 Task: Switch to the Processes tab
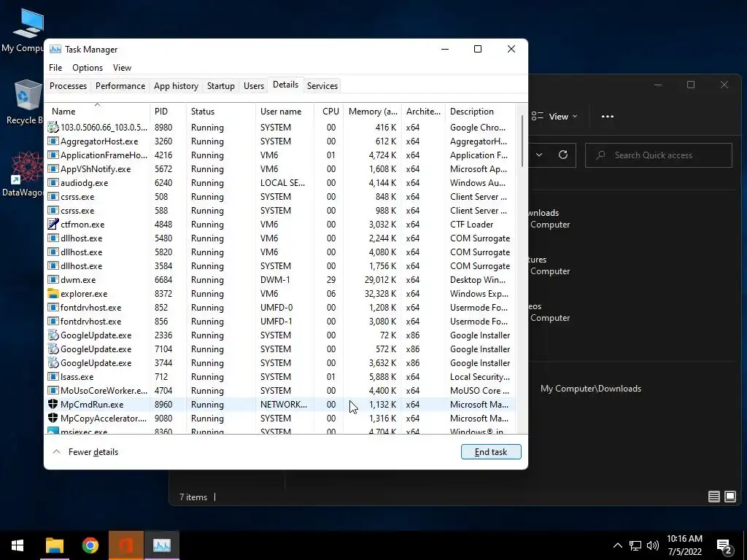pos(68,86)
